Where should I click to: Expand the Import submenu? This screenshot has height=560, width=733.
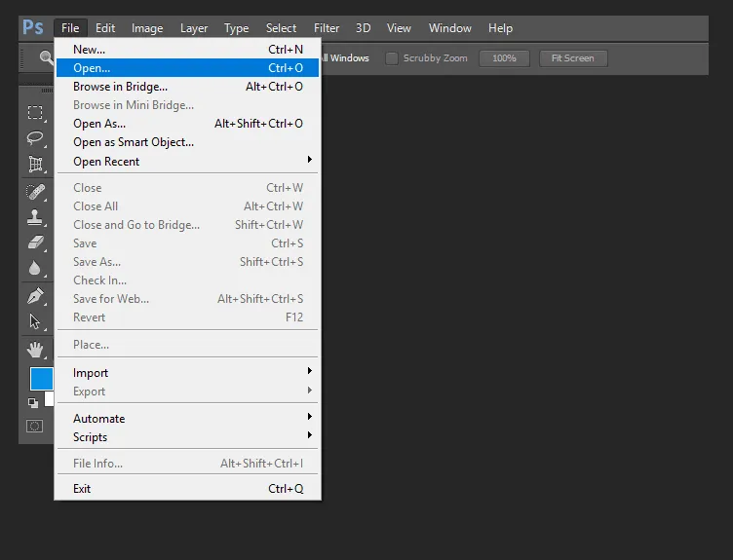187,373
